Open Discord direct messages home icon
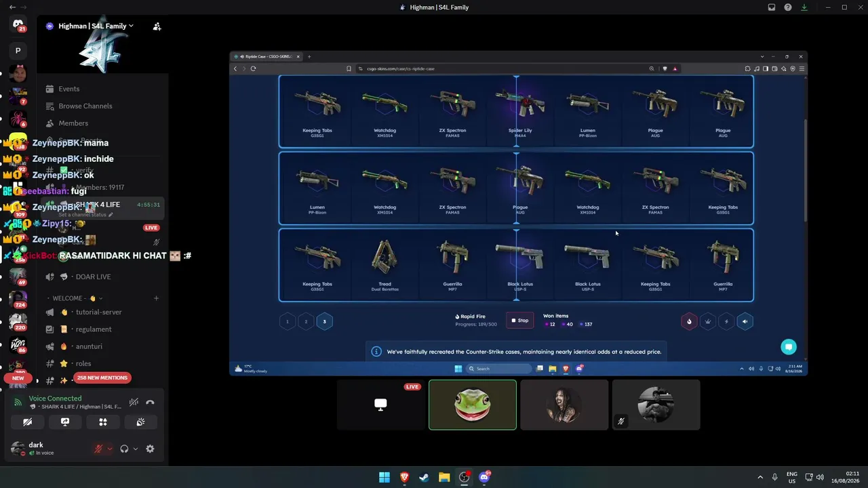Screen dimensions: 868x488 coord(18,24)
